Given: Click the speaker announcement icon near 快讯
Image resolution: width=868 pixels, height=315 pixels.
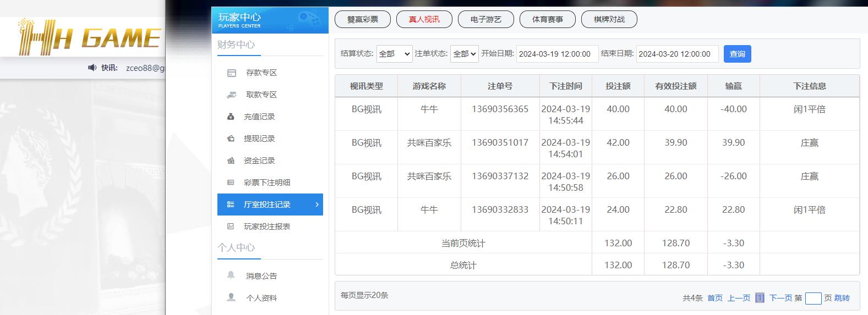Looking at the screenshot, I should (x=92, y=68).
